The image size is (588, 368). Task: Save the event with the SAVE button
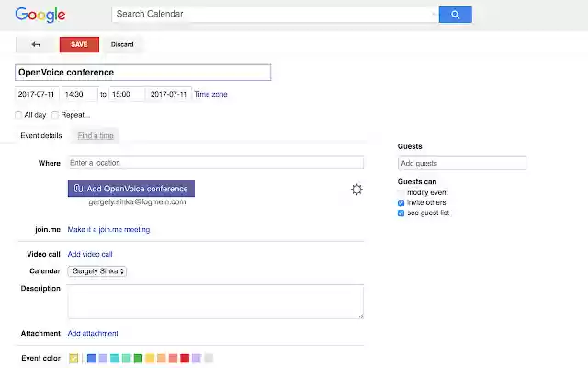pyautogui.click(x=79, y=44)
